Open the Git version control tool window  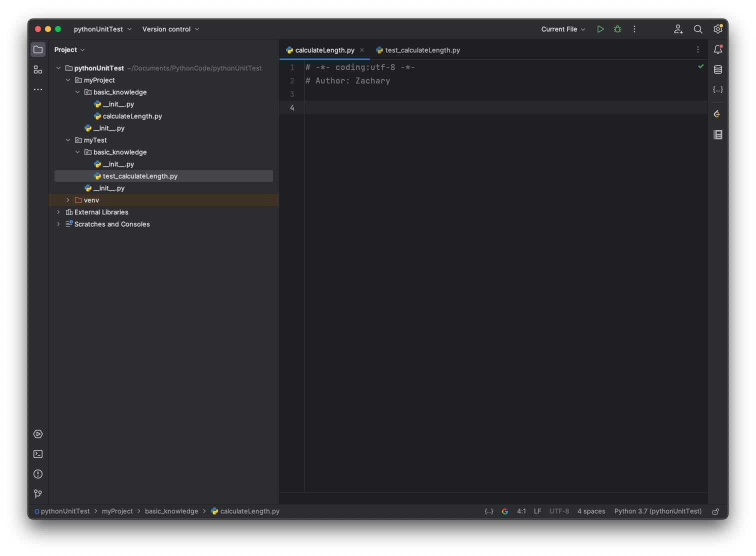[38, 494]
